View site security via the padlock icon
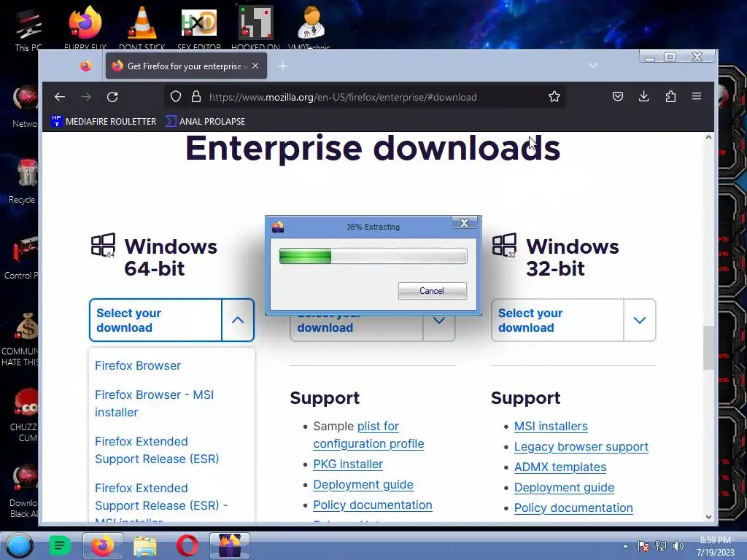 tap(196, 97)
